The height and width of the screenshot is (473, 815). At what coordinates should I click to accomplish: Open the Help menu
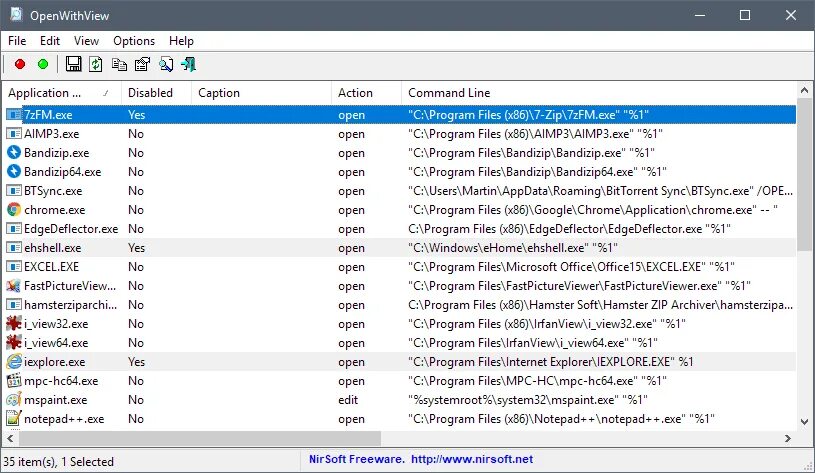tap(181, 41)
